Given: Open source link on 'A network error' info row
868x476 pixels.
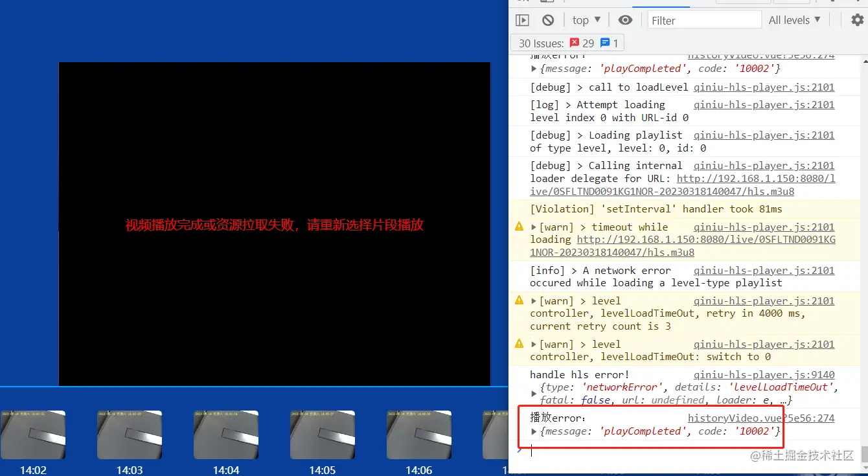Looking at the screenshot, I should click(764, 271).
